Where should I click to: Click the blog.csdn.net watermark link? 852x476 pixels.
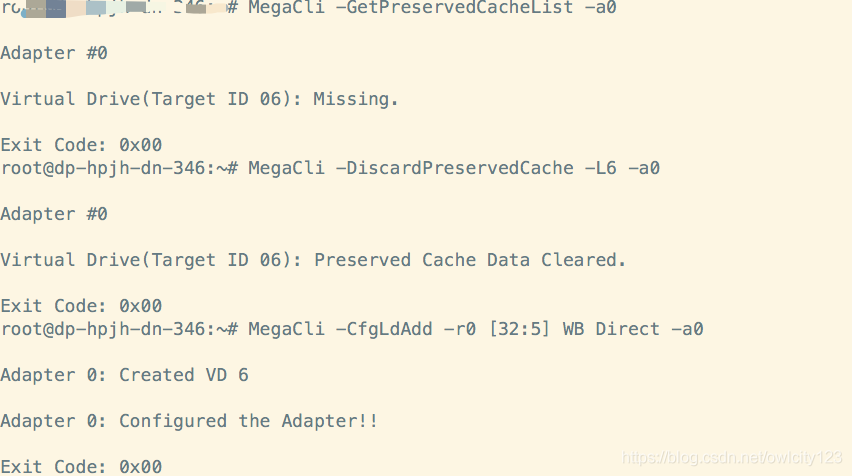pos(732,458)
